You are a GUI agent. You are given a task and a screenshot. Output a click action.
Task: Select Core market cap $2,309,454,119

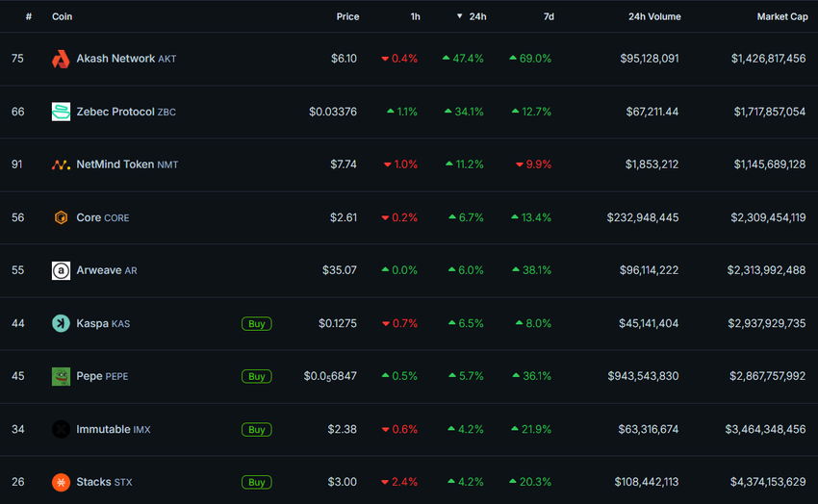768,217
